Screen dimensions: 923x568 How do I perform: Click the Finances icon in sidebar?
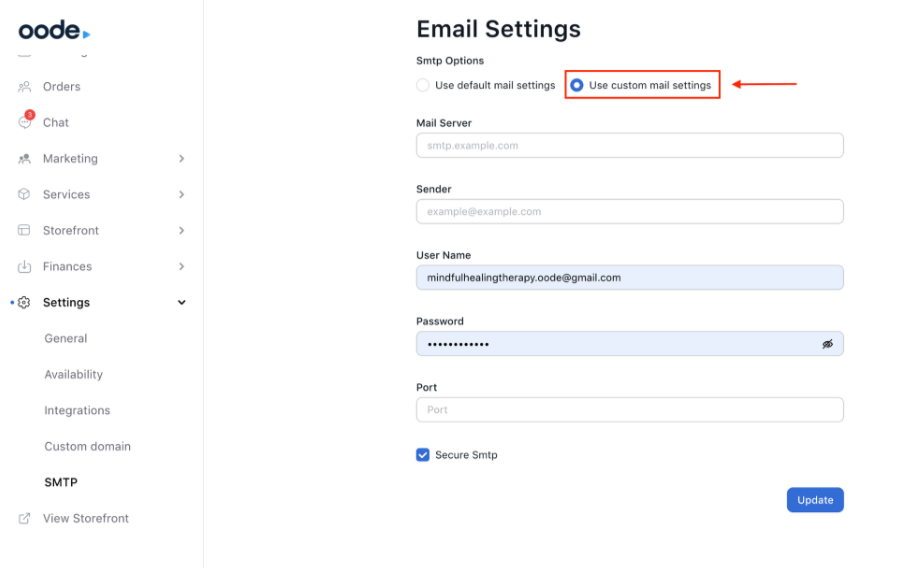coord(25,267)
